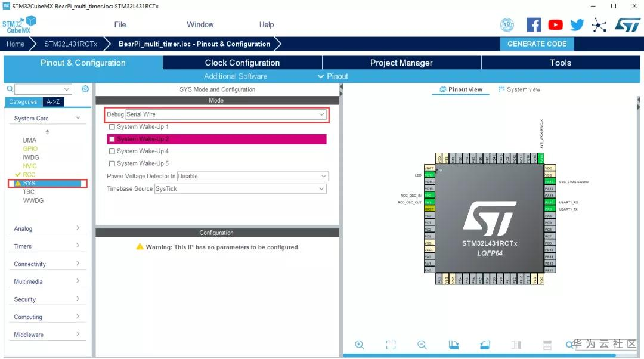Toggle System Wake-Up 2 checkbox
This screenshot has height=359, width=644.
[112, 139]
